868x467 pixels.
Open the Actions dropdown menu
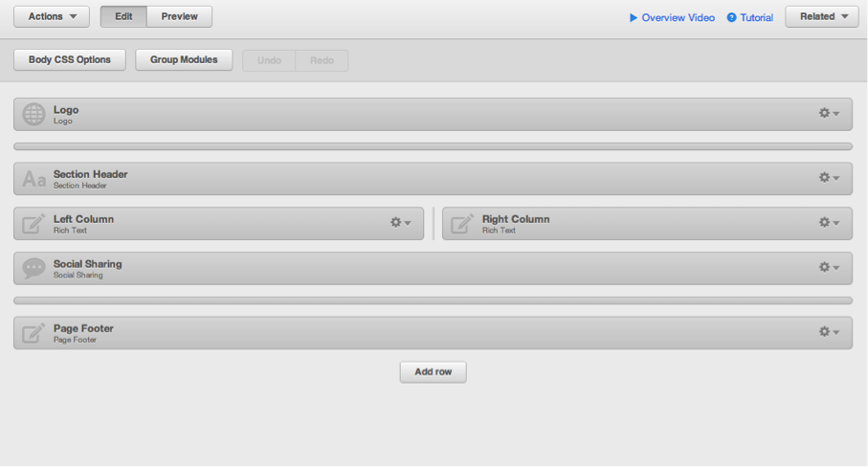point(52,16)
